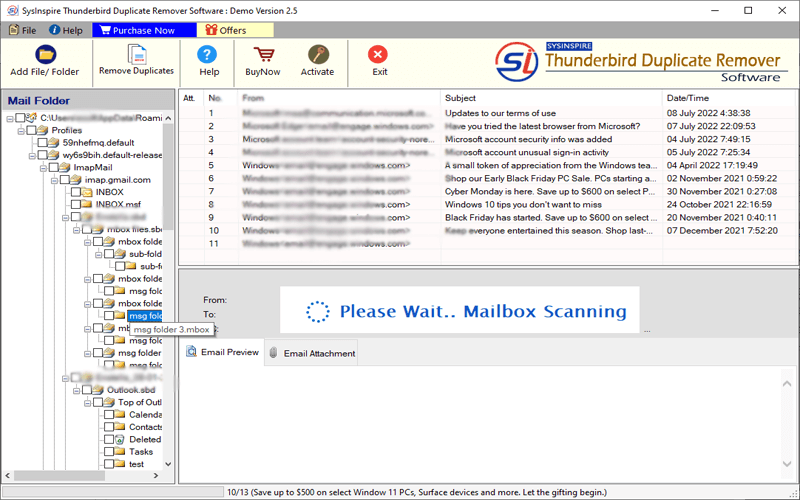Click the Email Preview magnifier icon
Viewport: 800px width, 500px height.
point(192,352)
